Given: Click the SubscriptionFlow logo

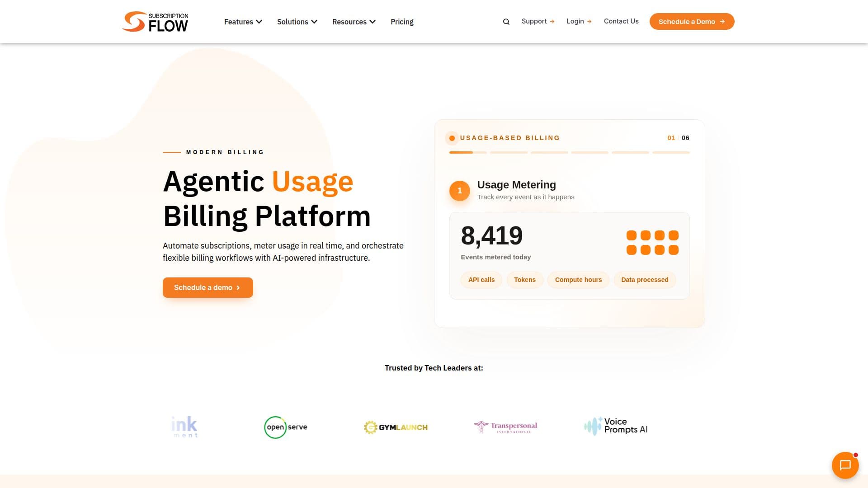Looking at the screenshot, I should [155, 22].
